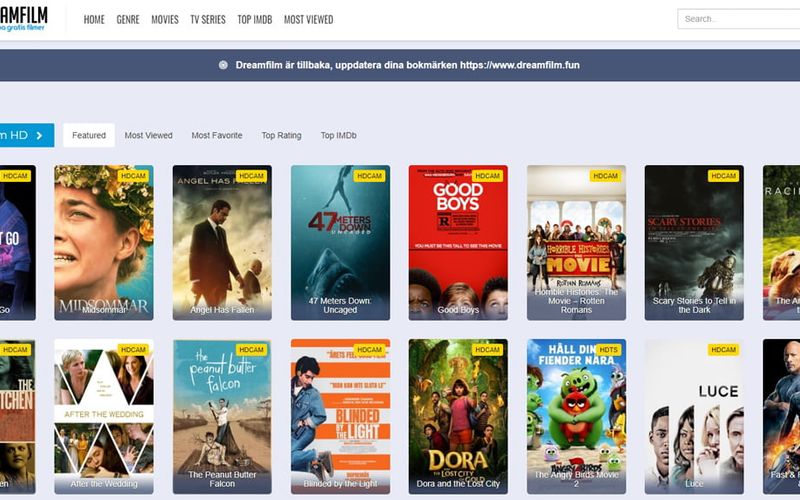Click the HDCAM badge on Horrible Histories
The height and width of the screenshot is (500, 800).
pos(606,176)
